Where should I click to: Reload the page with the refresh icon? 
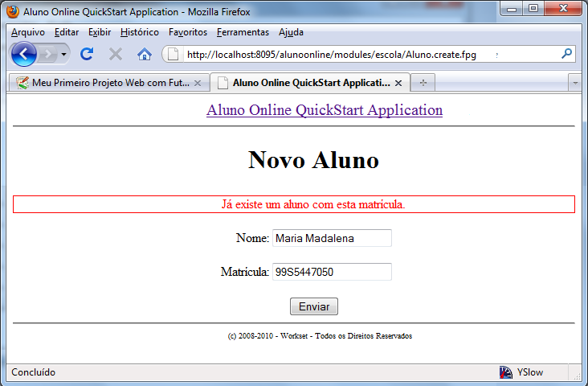[87, 54]
